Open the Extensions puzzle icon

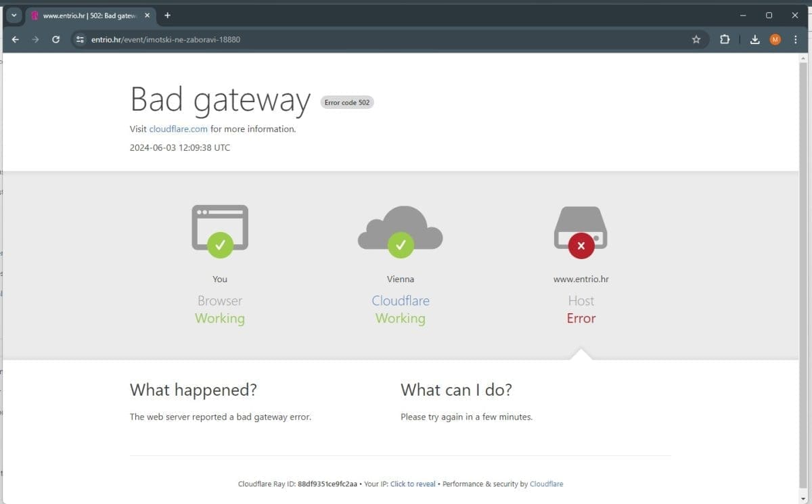pos(725,39)
